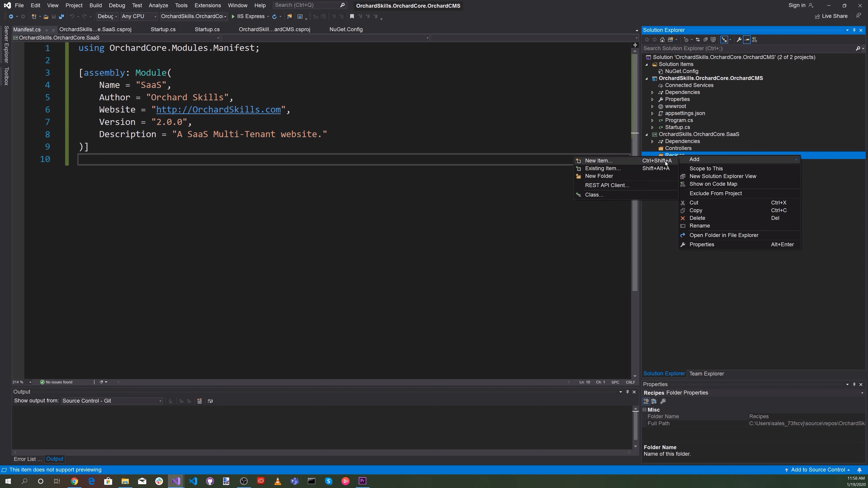Image resolution: width=868 pixels, height=488 pixels.
Task: Click the Clear All output icon
Action: (199, 401)
